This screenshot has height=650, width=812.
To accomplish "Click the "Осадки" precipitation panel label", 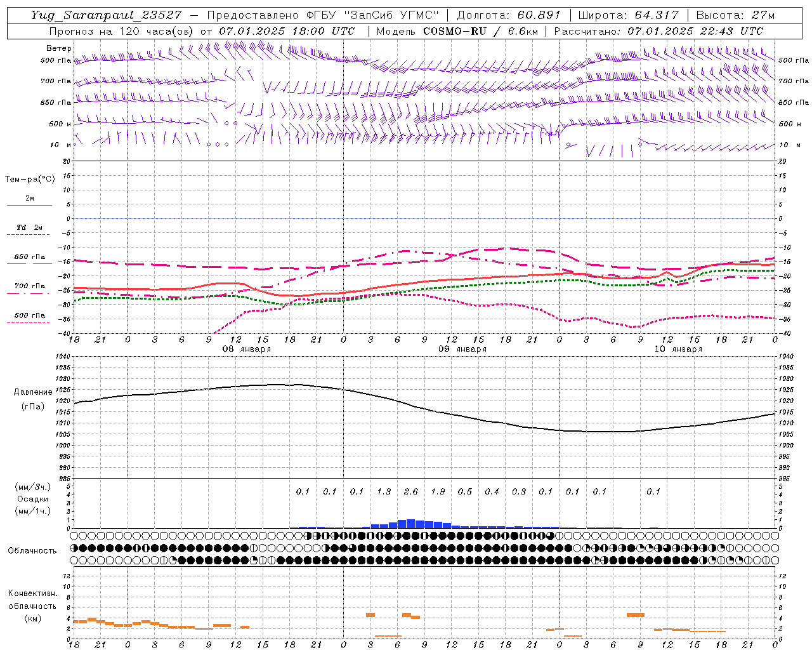I will click(x=33, y=499).
